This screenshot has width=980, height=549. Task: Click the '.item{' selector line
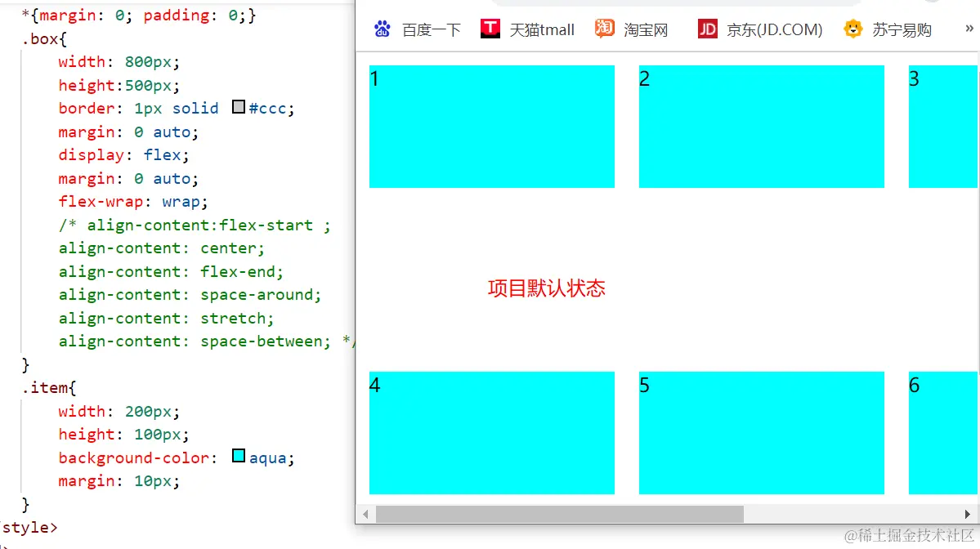pyautogui.click(x=49, y=388)
